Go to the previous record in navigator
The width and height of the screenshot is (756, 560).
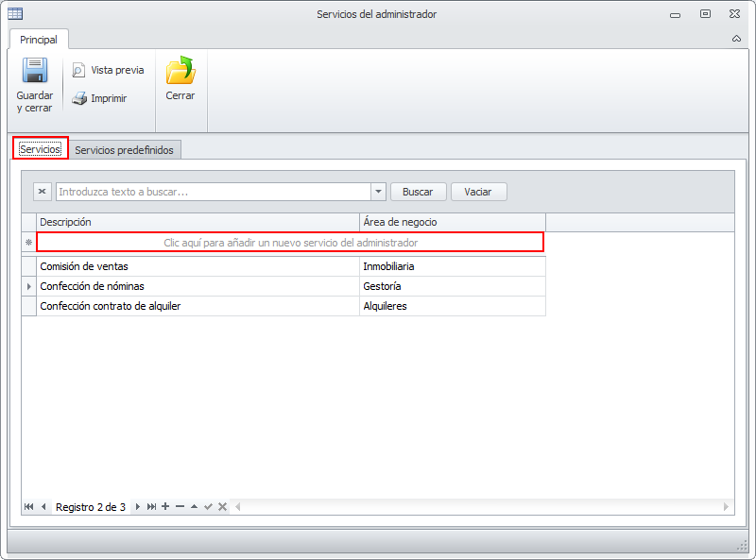tap(43, 506)
